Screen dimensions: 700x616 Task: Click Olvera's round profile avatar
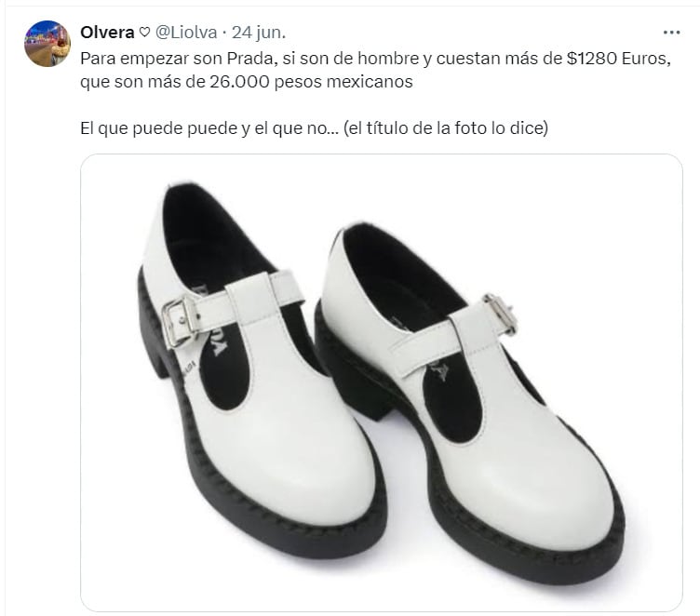click(47, 44)
